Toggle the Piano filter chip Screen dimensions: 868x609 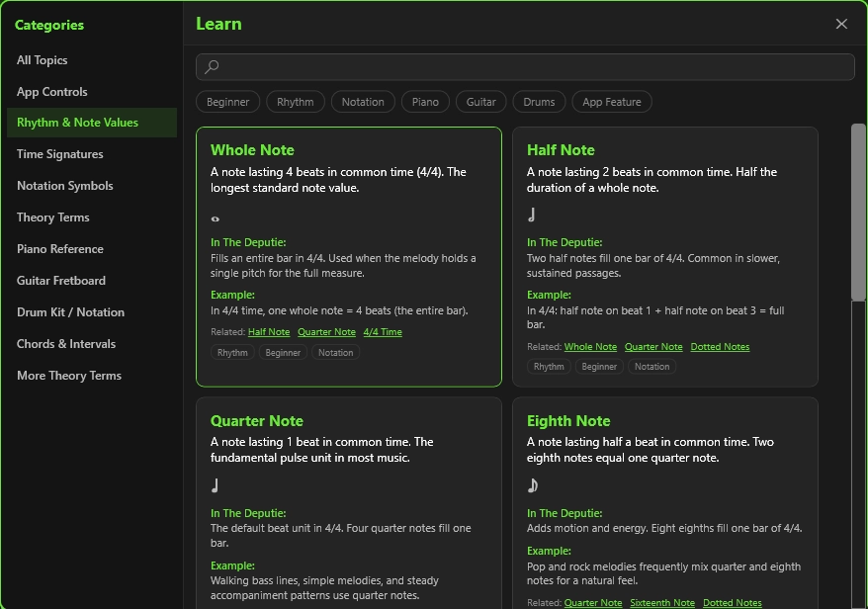click(425, 102)
